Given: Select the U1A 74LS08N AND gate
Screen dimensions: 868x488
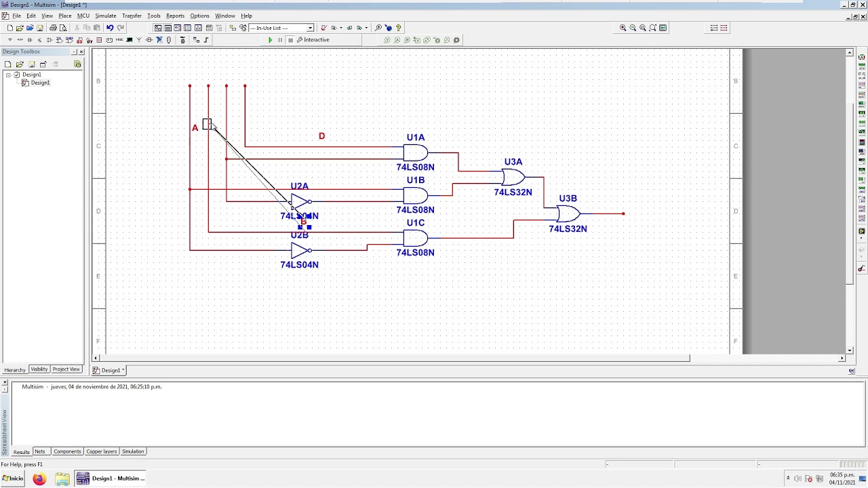Looking at the screenshot, I should point(416,152).
